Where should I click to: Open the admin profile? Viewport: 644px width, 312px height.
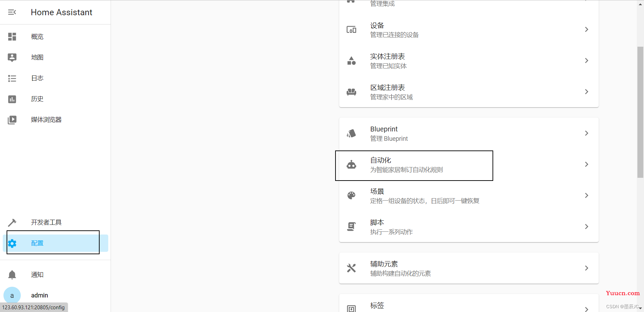point(55,295)
